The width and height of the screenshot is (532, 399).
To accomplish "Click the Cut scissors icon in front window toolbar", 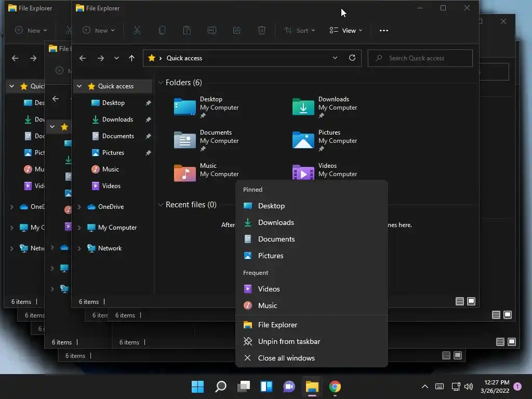I will [137, 31].
